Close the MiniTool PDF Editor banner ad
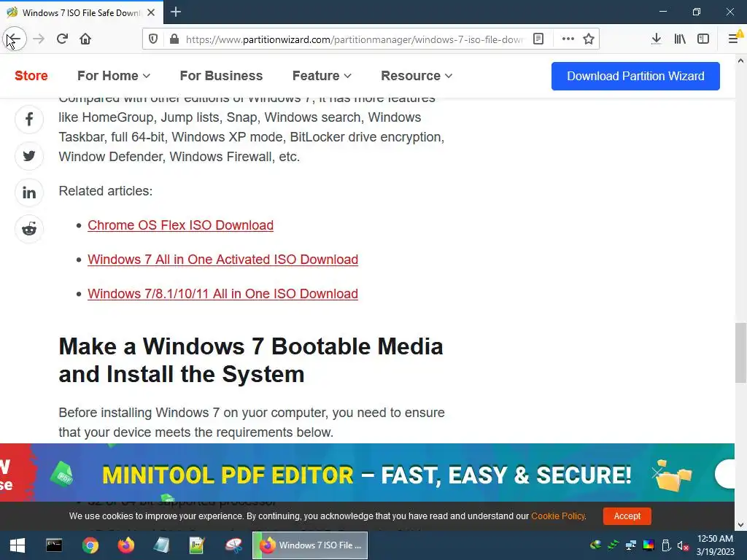The image size is (747, 560). coord(657,472)
